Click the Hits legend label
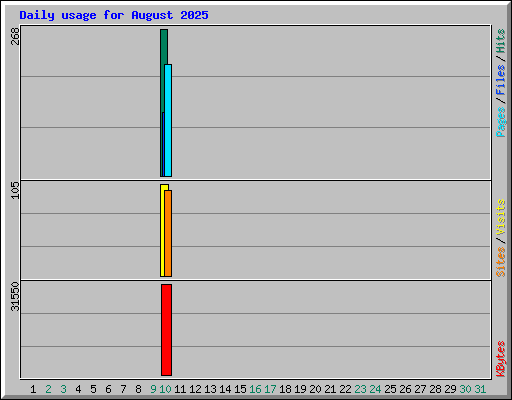Viewport: 512px width, 400px height. tap(500, 41)
